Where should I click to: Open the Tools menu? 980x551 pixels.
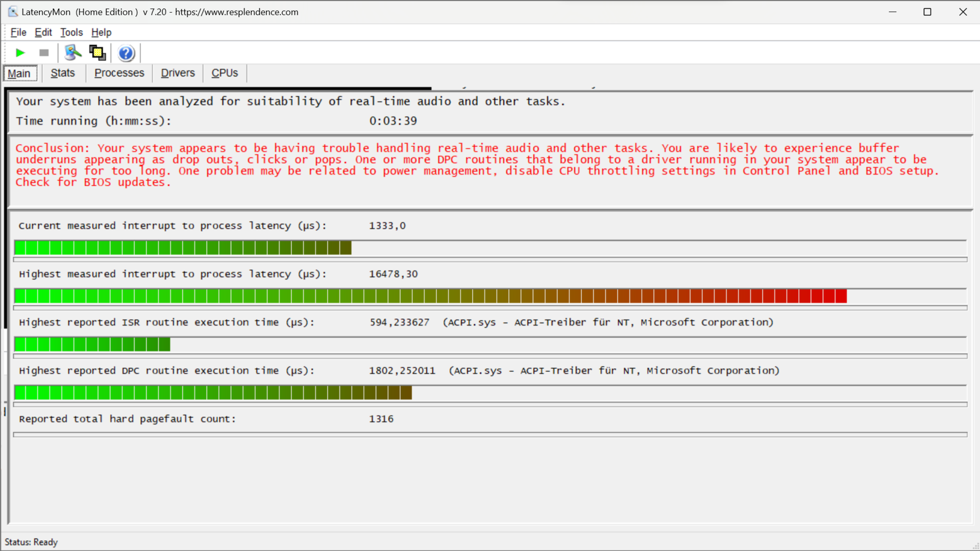(x=71, y=32)
